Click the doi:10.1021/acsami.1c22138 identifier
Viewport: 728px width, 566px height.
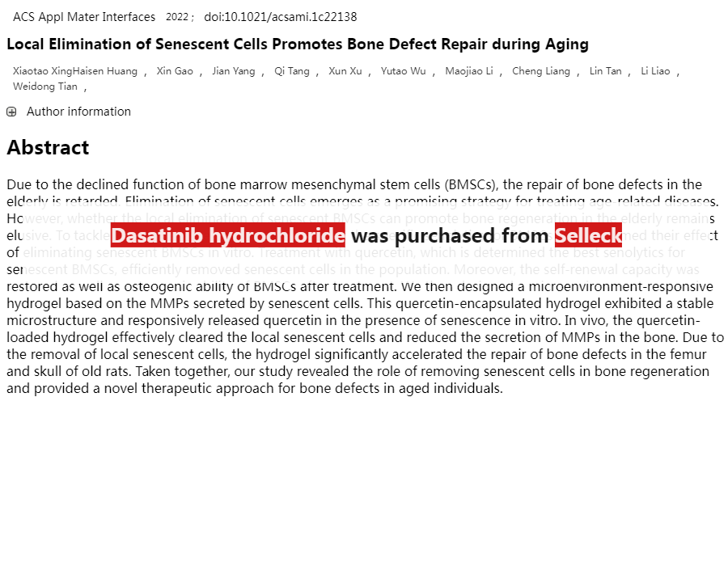(x=280, y=17)
